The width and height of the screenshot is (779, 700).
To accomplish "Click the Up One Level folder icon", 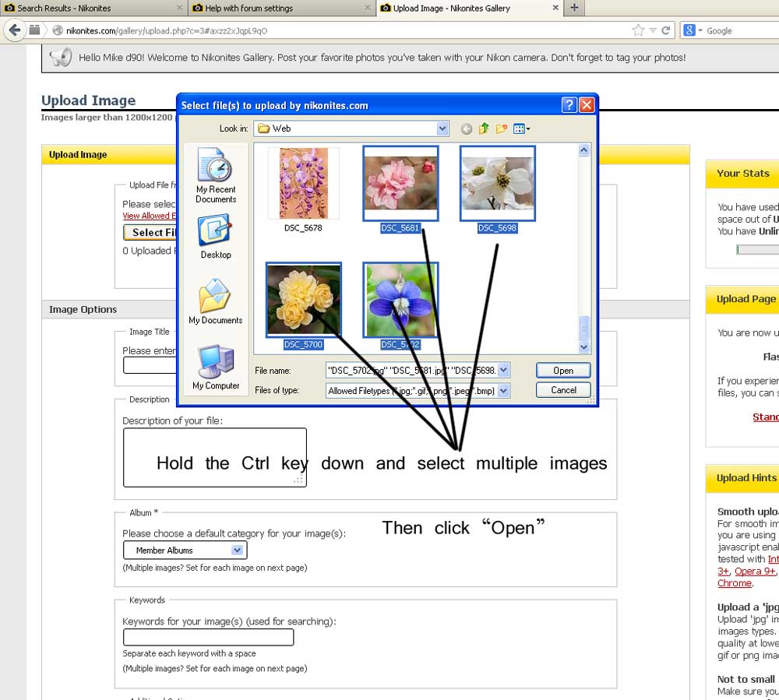I will [x=484, y=128].
